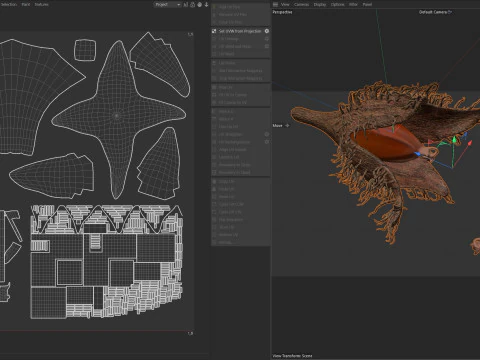The height and width of the screenshot is (360, 480).
Task: Open settings gear for Set UVW from Projection
Action: (267, 31)
